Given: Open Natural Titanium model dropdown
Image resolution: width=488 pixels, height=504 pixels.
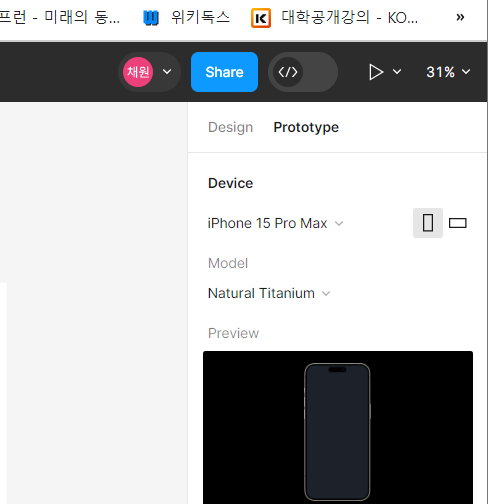Looking at the screenshot, I should [x=269, y=293].
